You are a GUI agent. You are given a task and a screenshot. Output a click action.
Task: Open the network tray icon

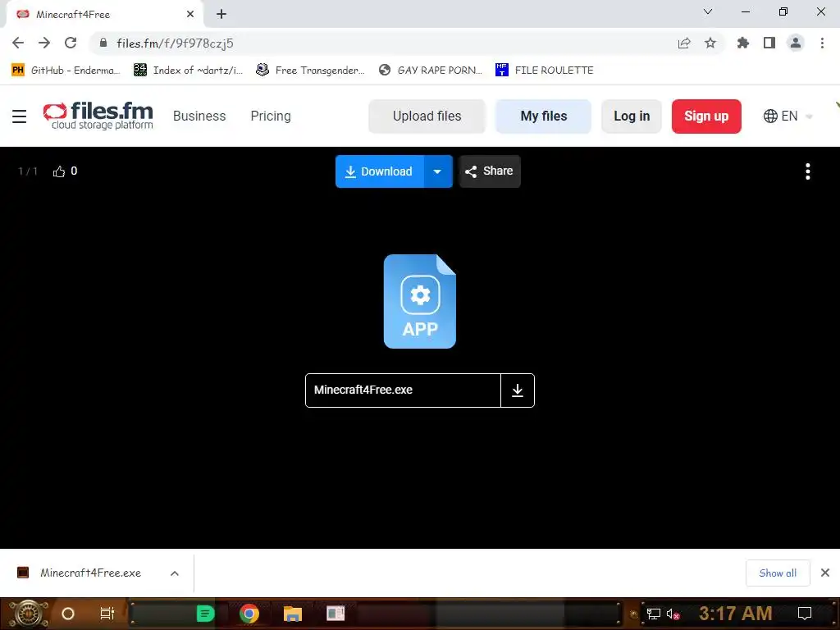click(x=654, y=614)
